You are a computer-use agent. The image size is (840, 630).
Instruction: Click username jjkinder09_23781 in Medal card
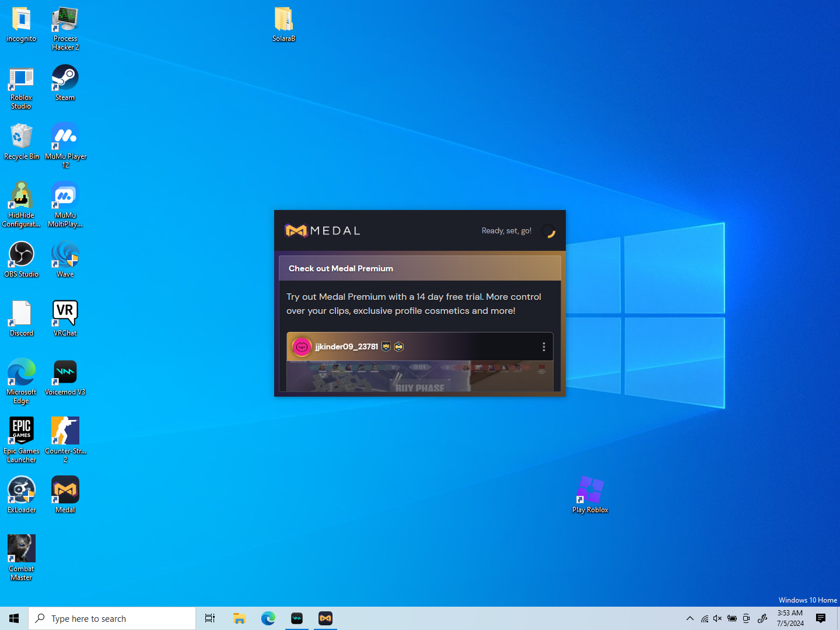coord(347,347)
